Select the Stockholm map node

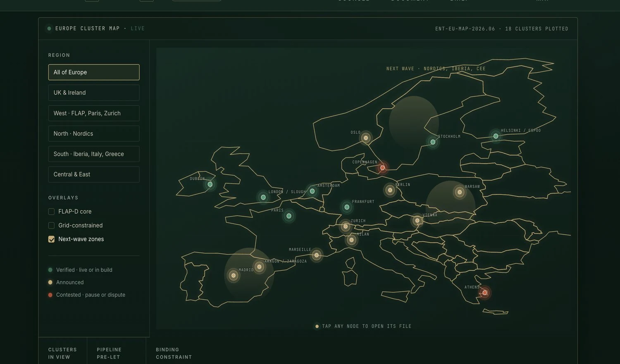tap(433, 142)
